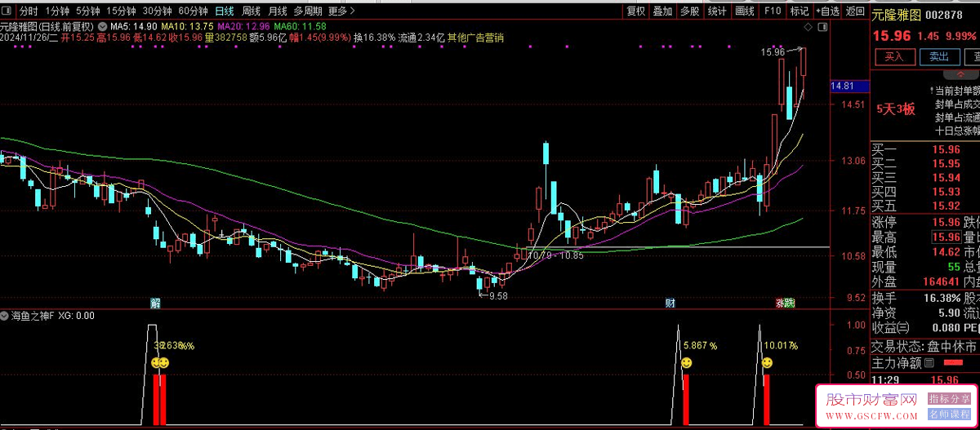This screenshot has height=430, width=980.
Task: Click the 涨 marker on the chart axis
Action: click(781, 303)
